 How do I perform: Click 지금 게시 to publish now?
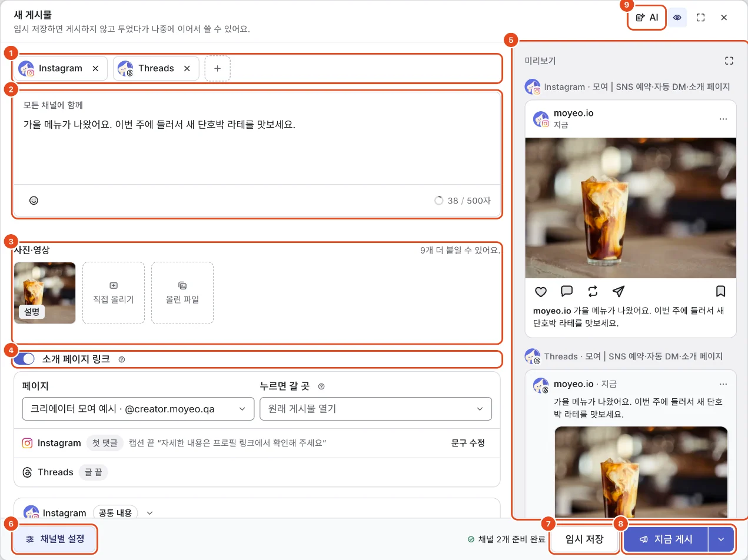click(x=666, y=539)
